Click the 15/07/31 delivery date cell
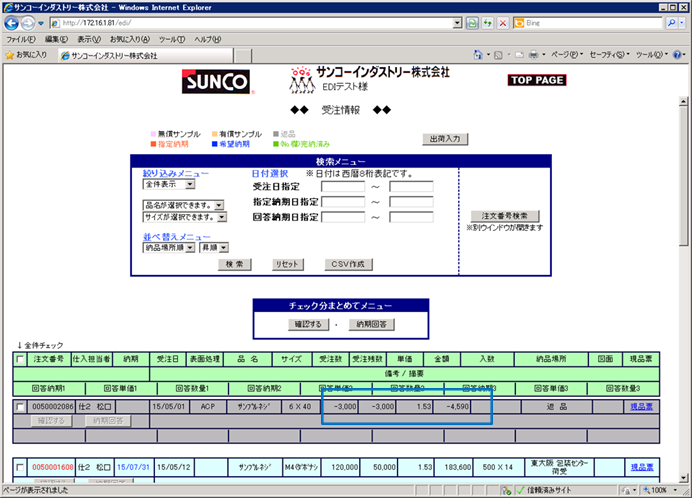 pyautogui.click(x=133, y=467)
